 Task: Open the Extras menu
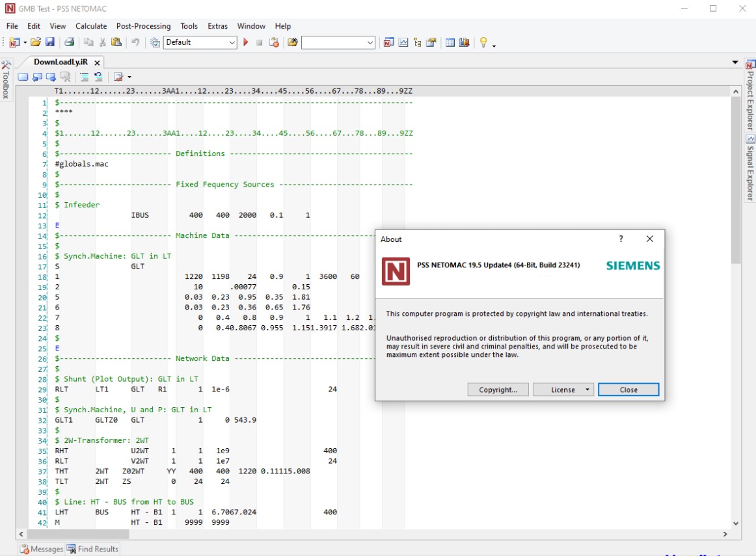[217, 26]
